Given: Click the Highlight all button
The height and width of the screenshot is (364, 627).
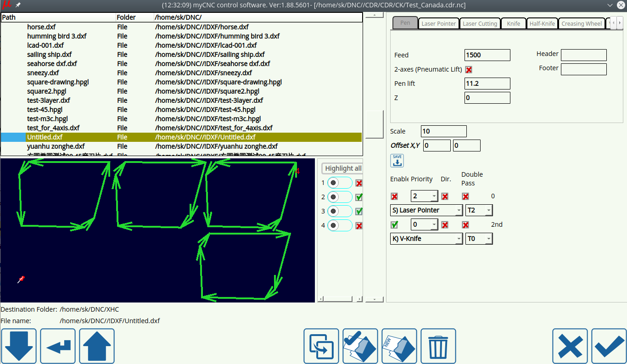Looking at the screenshot, I should (342, 168).
